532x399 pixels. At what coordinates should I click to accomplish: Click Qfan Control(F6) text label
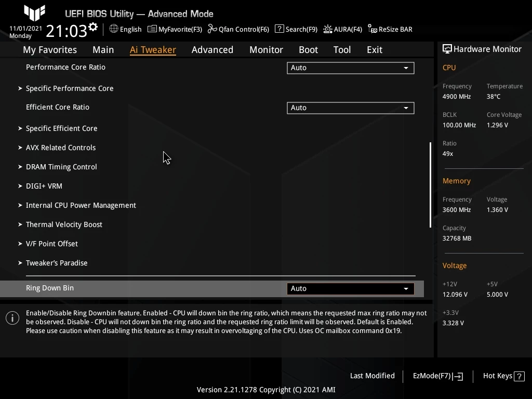pyautogui.click(x=244, y=29)
